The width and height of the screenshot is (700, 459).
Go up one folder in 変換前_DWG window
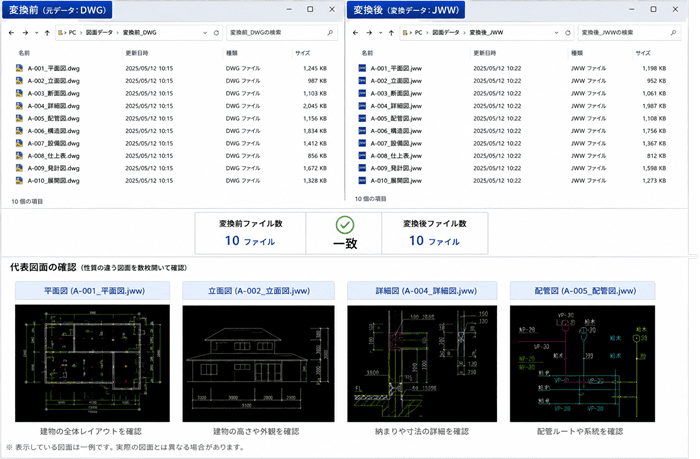coord(47,33)
